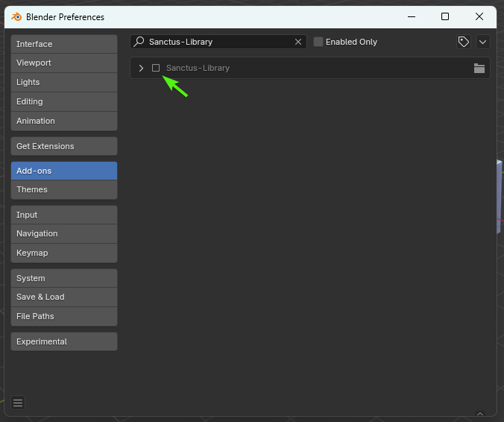This screenshot has width=504, height=422.
Task: Toggle the Enabled Only checkbox
Action: (318, 42)
